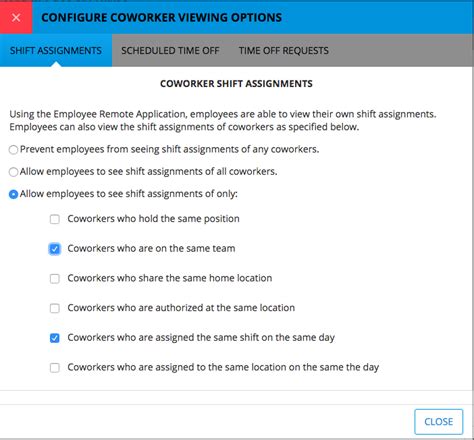Click the Employee Remote Application description paragraph
This screenshot has width=474, height=440.
[223, 120]
